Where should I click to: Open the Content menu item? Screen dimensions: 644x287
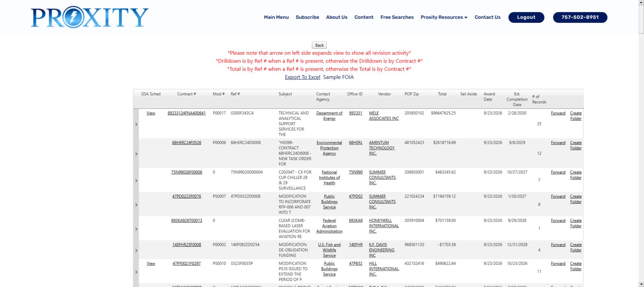tap(364, 17)
